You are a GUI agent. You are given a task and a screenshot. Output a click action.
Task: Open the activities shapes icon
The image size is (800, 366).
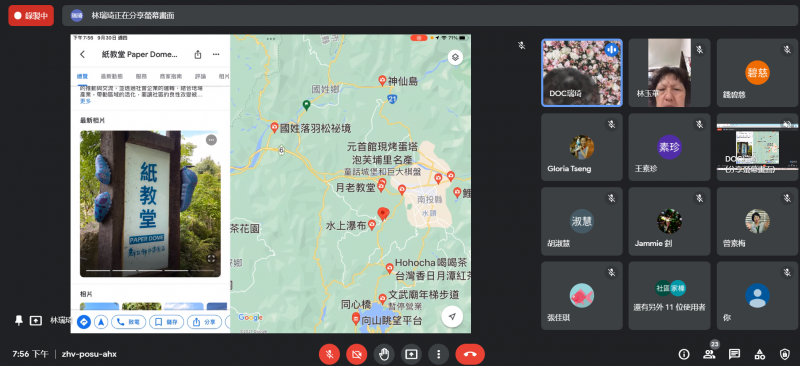[x=760, y=354]
